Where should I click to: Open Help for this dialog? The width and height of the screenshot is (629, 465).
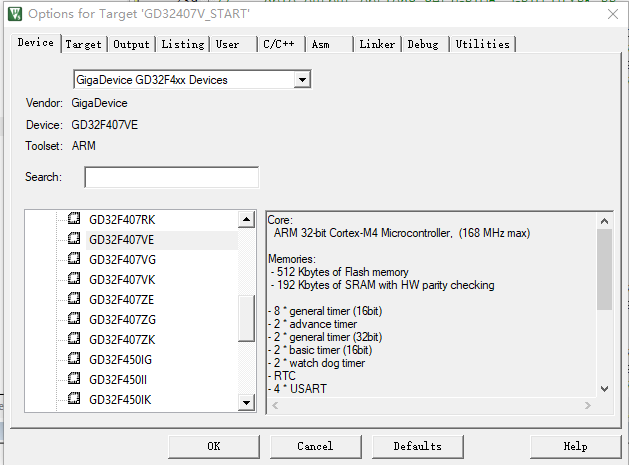[x=575, y=447]
